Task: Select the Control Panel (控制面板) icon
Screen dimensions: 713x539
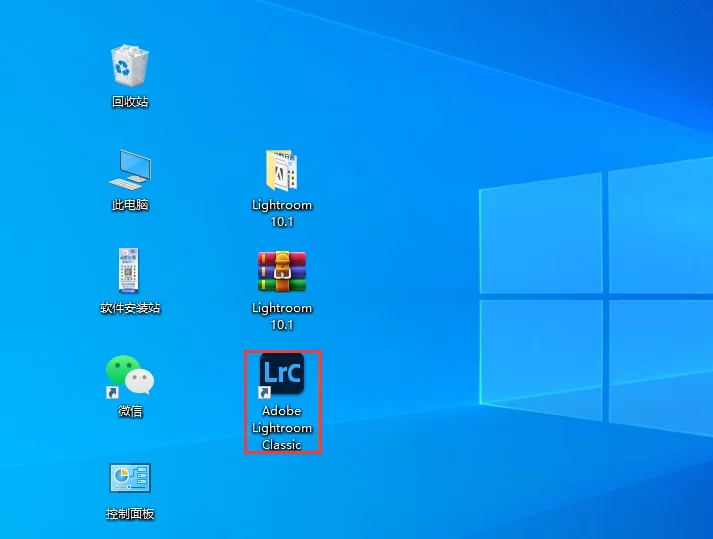Action: 130,478
